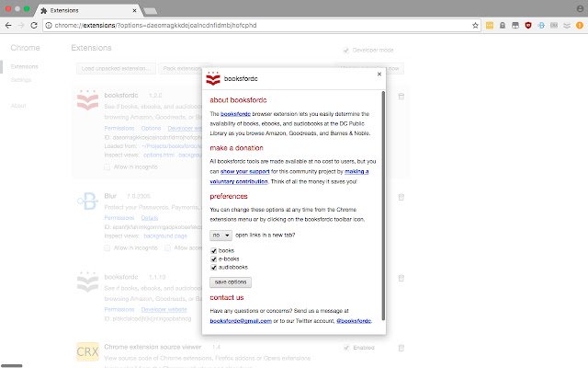Toggle the e-books checkbox
This screenshot has height=368, width=588.
pyautogui.click(x=214, y=259)
